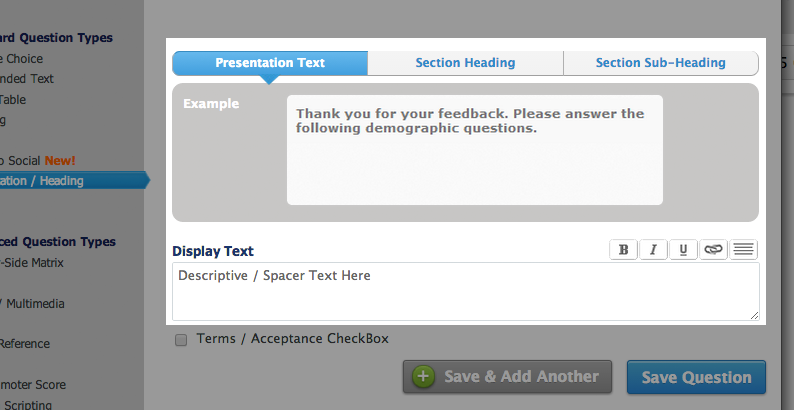Switch to the Section Heading tab
The image size is (794, 410).
pos(465,63)
